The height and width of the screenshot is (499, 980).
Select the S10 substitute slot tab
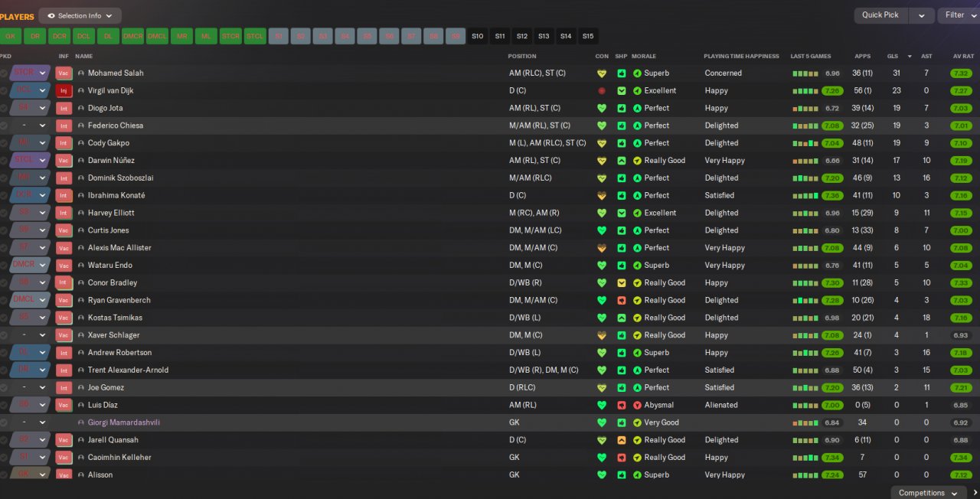(x=478, y=36)
